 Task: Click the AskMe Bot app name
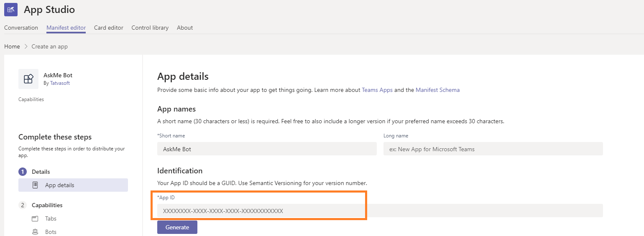coord(58,75)
